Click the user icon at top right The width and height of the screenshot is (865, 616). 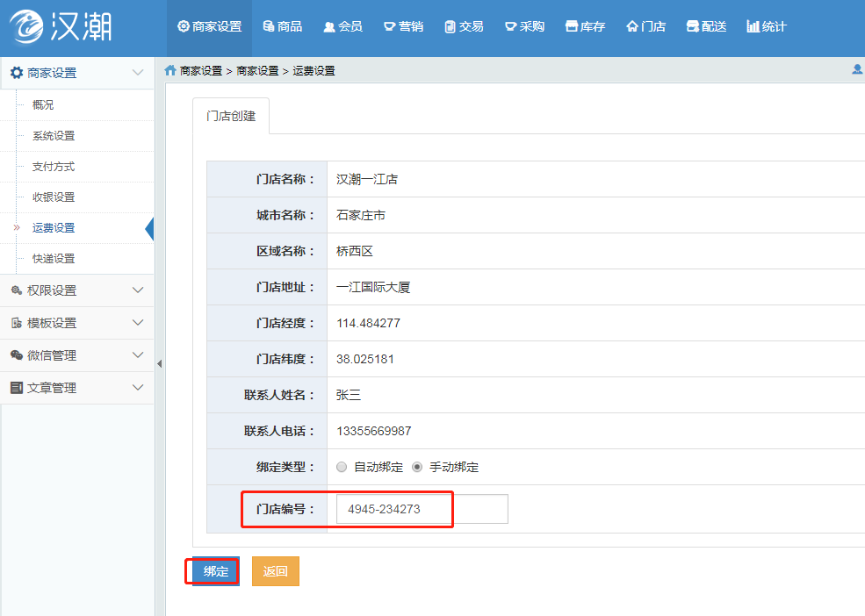click(x=857, y=70)
